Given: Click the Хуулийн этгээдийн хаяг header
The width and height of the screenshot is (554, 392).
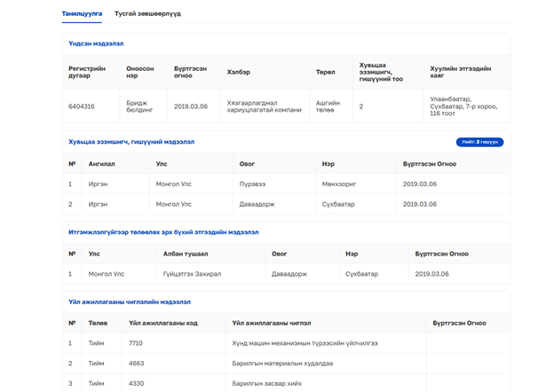Looking at the screenshot, I should pos(461,72).
